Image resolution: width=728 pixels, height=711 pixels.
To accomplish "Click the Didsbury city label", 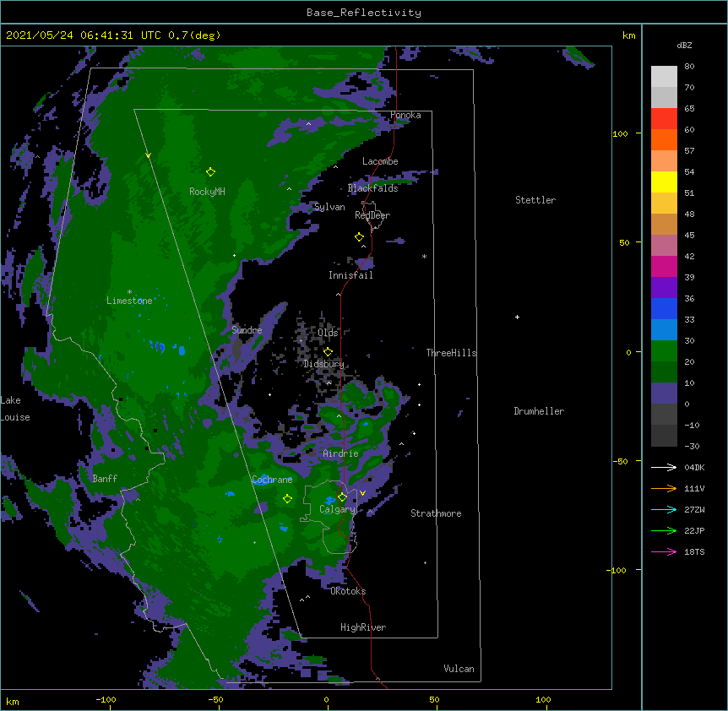I will pyautogui.click(x=323, y=364).
